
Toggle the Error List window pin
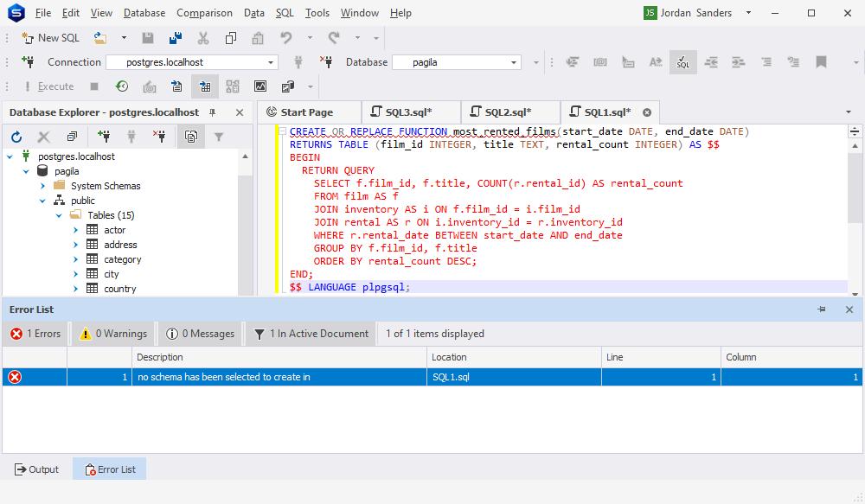[x=822, y=309]
